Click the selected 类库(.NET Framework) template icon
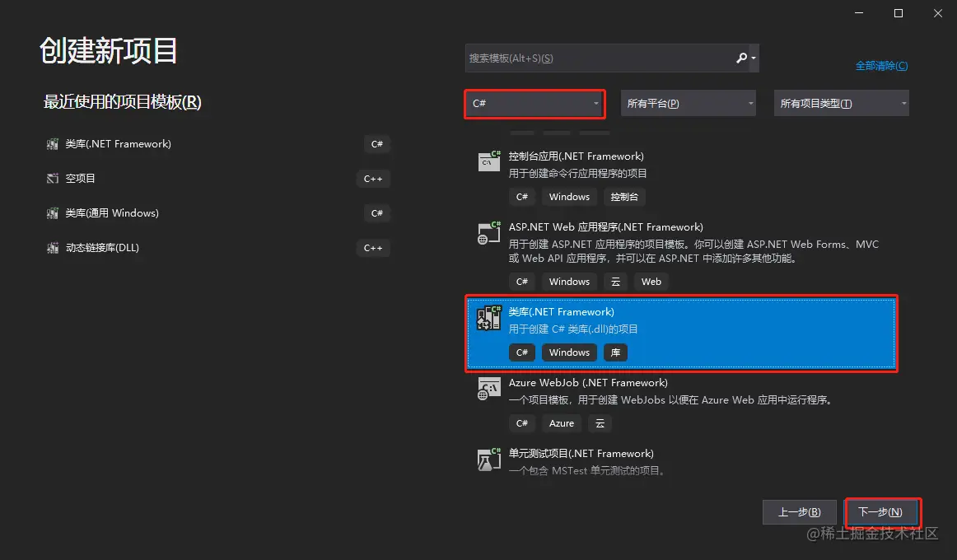 click(x=489, y=318)
